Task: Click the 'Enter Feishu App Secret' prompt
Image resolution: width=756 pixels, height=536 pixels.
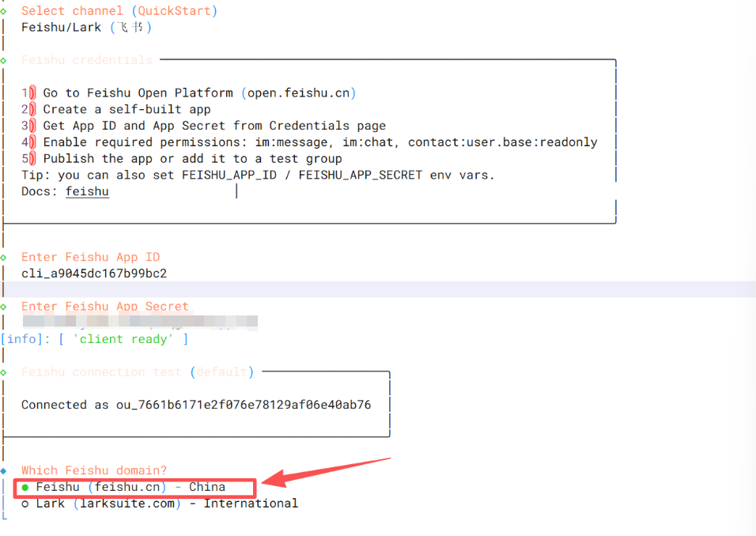Action: [104, 306]
